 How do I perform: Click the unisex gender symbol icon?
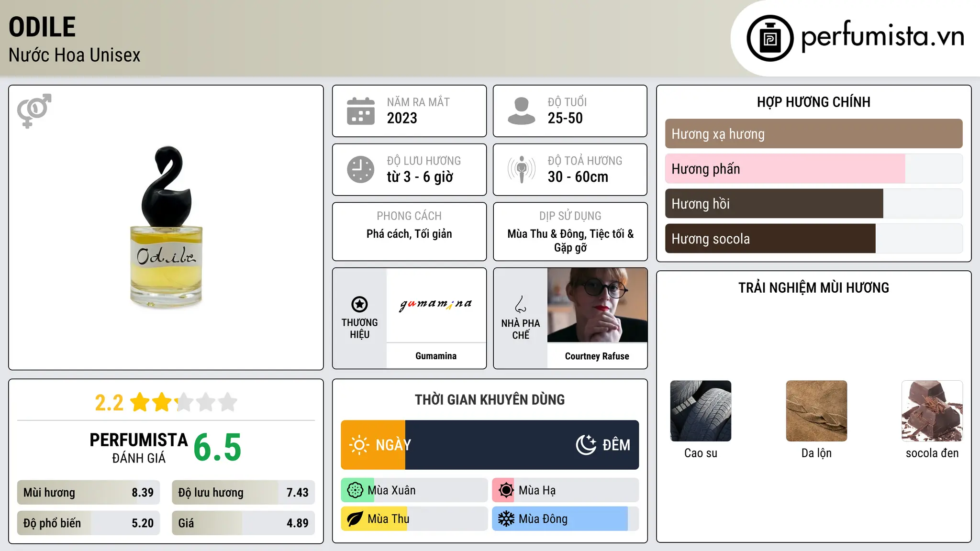point(34,110)
